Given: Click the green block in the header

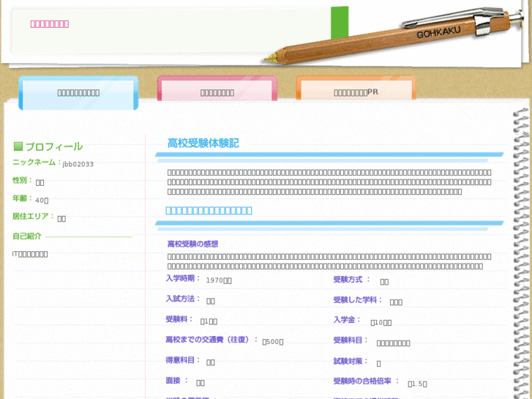Looking at the screenshot, I should [x=340, y=23].
